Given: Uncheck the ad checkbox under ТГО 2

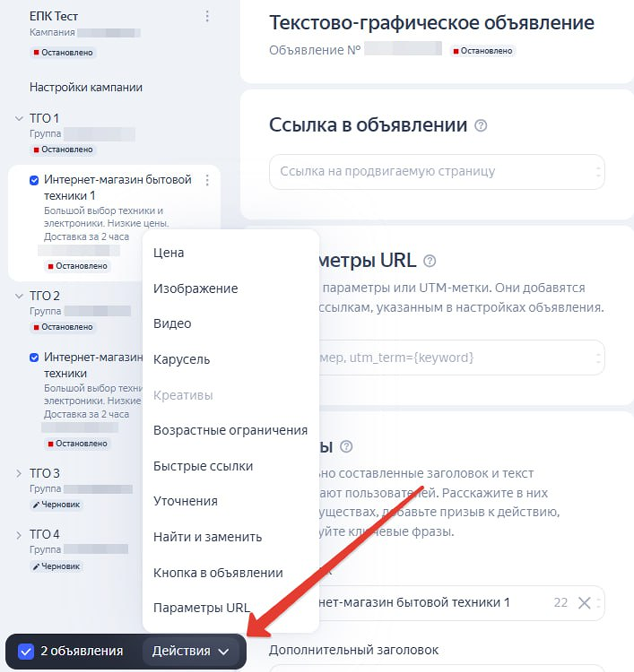Looking at the screenshot, I should [34, 357].
